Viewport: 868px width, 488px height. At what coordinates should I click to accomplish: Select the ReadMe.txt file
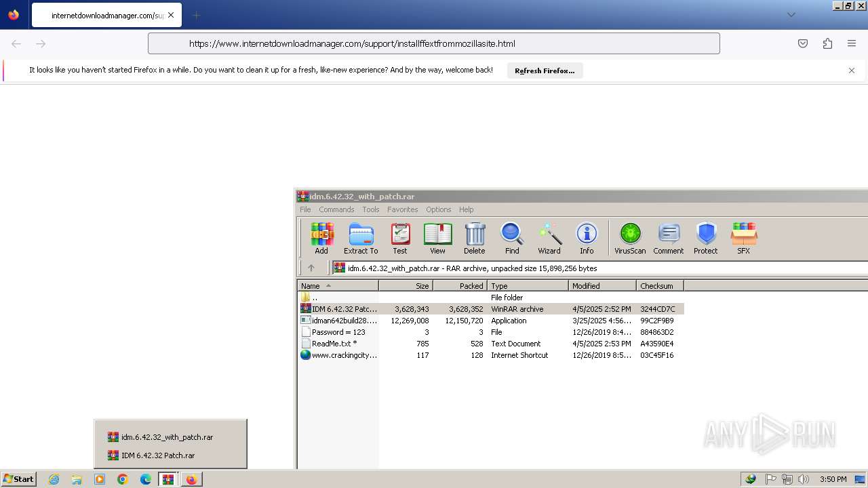[x=491, y=344]
